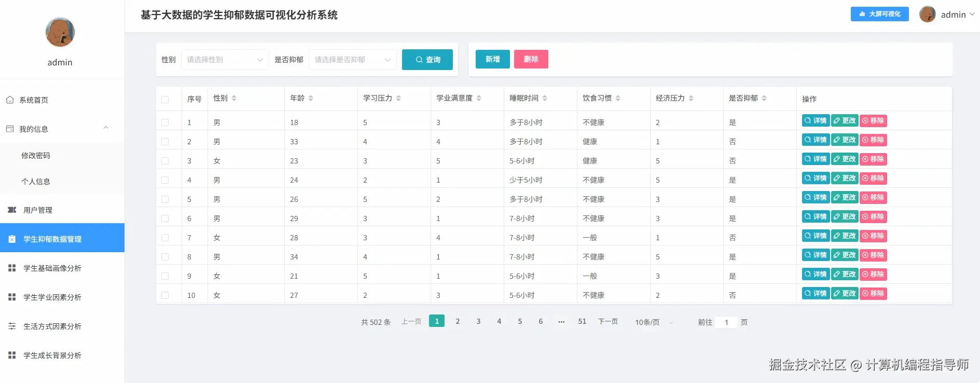
Task: Check the checkbox for row 2
Action: [165, 142]
